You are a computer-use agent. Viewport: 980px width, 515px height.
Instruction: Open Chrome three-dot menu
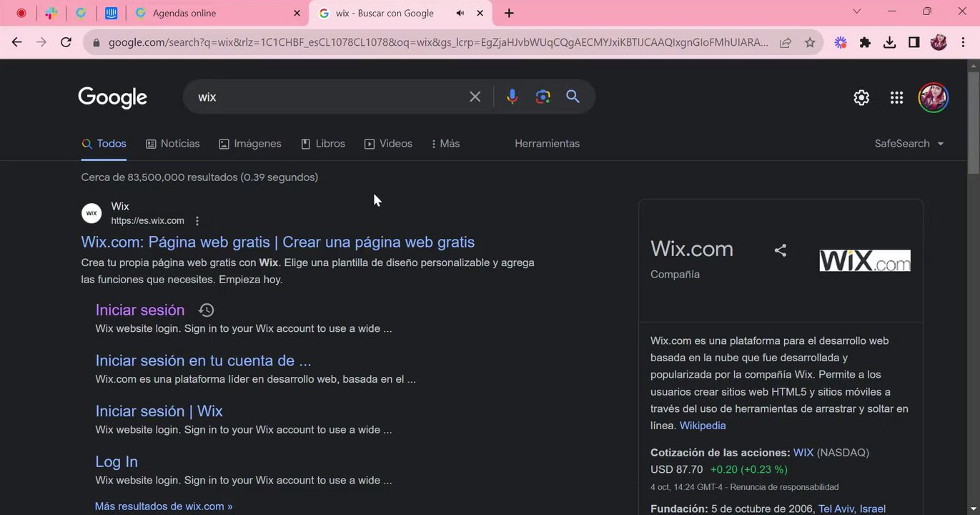pyautogui.click(x=963, y=42)
